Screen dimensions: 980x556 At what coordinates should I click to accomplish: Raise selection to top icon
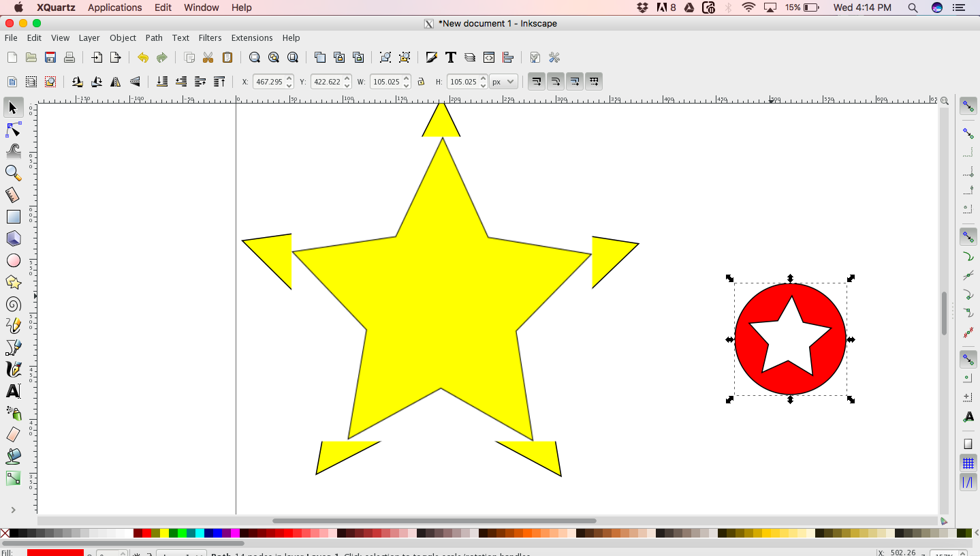(x=219, y=82)
